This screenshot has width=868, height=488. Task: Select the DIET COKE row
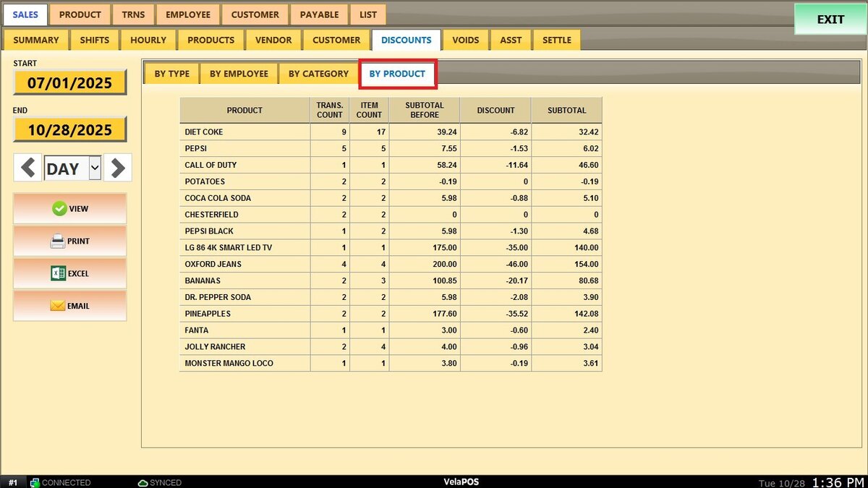391,132
